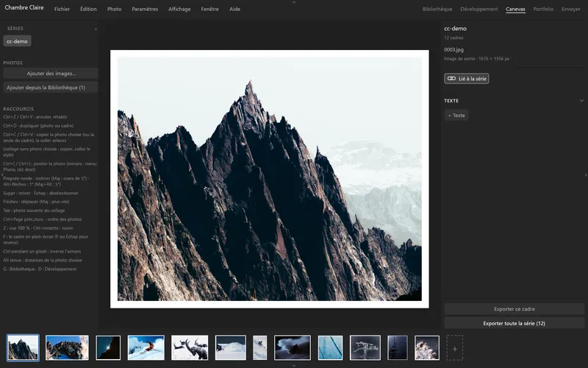Click the Chambre Claire app title

tap(24, 7)
